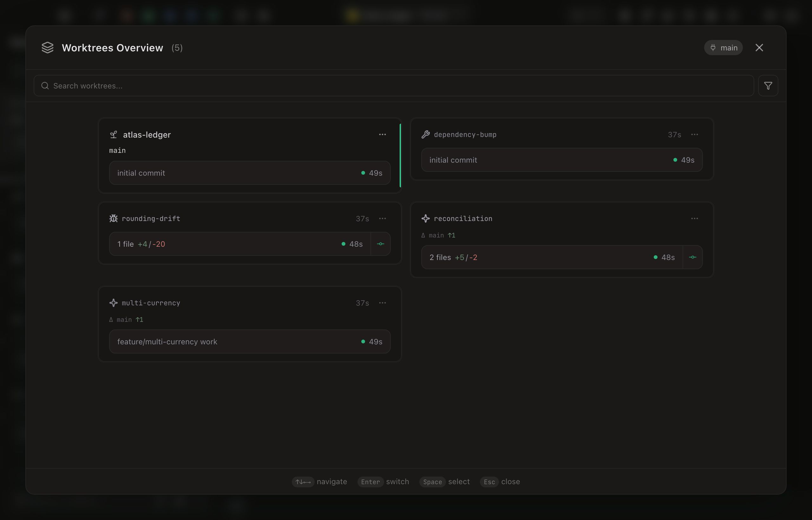Viewport: 812px width, 520px height.
Task: Focus the Search worktrees field
Action: (394, 86)
